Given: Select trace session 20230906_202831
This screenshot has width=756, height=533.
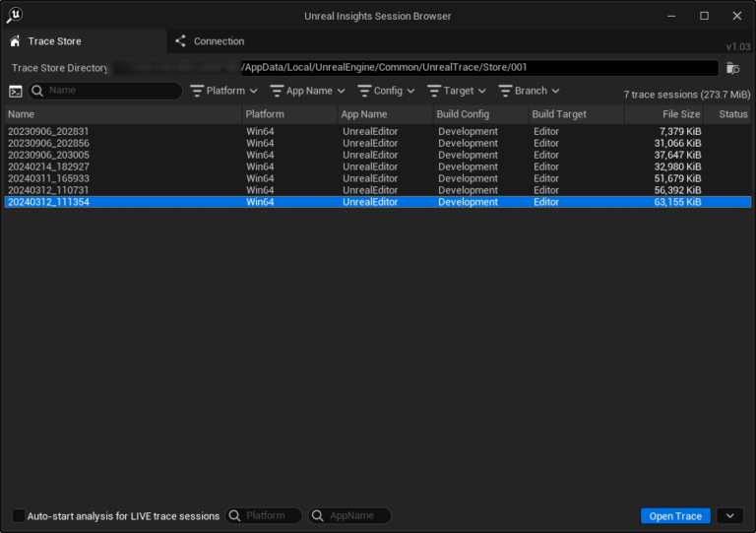Looking at the screenshot, I should [x=48, y=132].
